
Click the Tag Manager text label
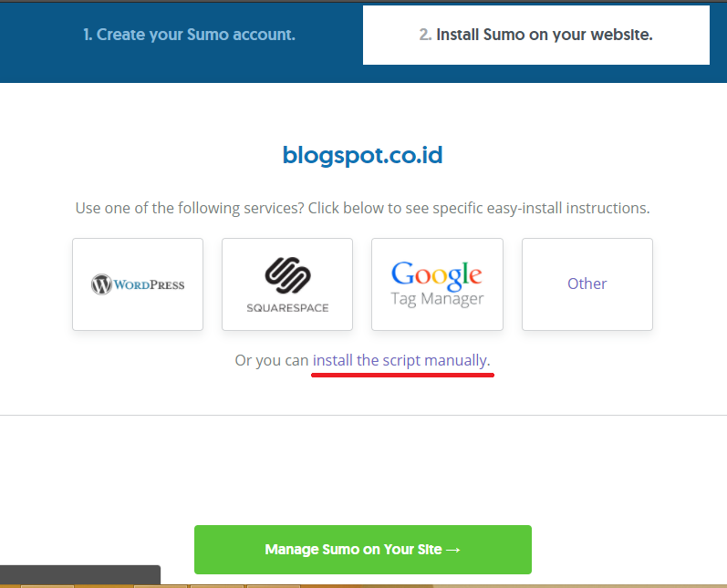tap(437, 299)
